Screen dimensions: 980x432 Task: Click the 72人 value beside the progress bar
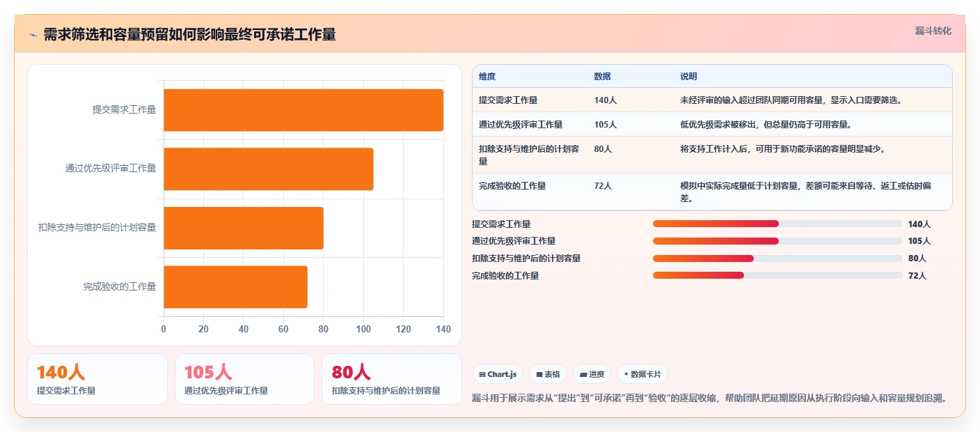[917, 276]
